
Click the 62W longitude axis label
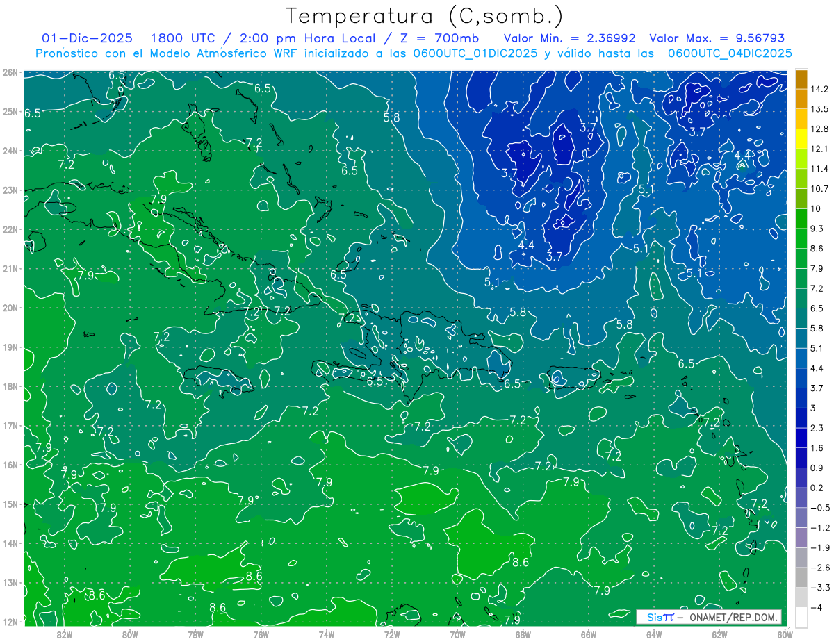[719, 634]
